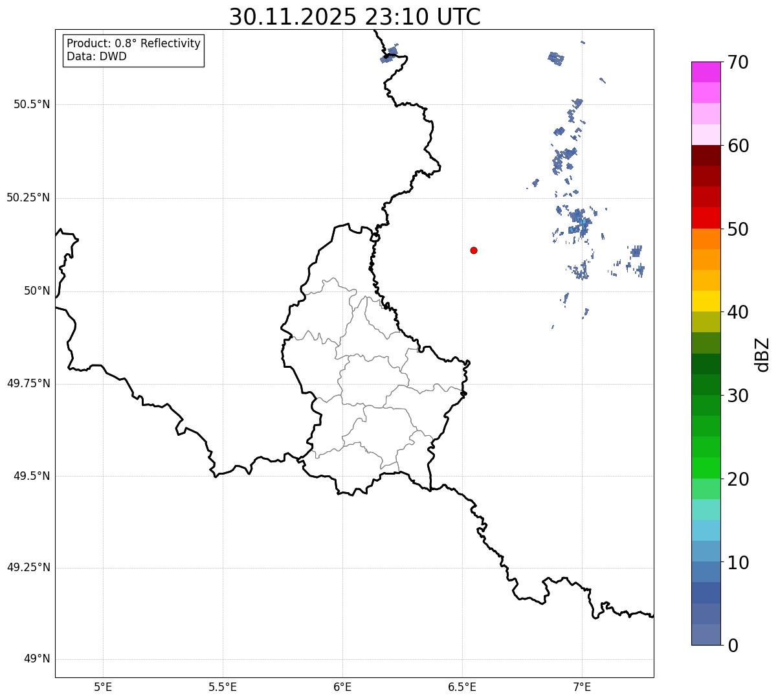Click the 49.5°N latitude label
The image size is (778, 700).
[32, 476]
